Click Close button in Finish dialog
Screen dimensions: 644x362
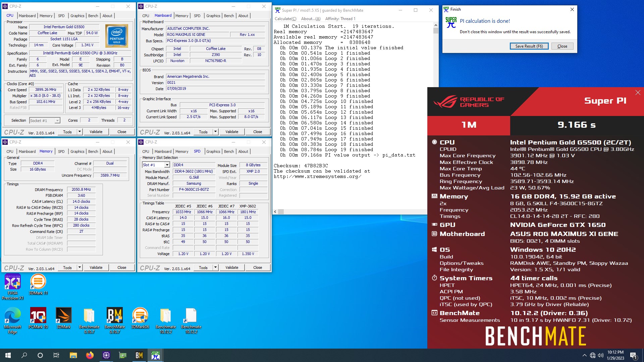562,46
